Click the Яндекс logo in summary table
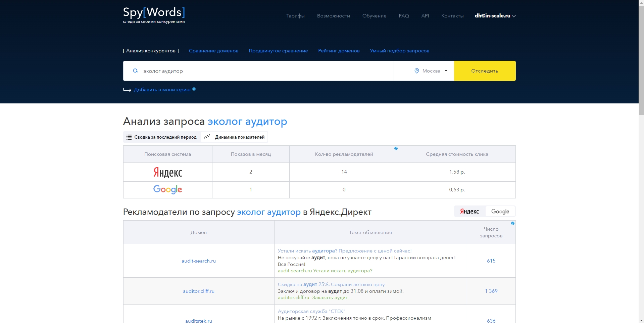Viewport: 644px width, 323px height. (168, 172)
